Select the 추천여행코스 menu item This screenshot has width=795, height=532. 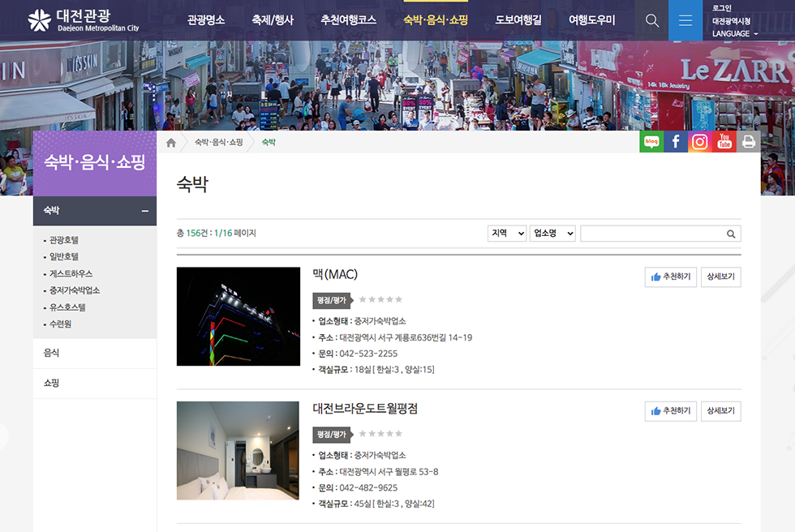coord(348,20)
